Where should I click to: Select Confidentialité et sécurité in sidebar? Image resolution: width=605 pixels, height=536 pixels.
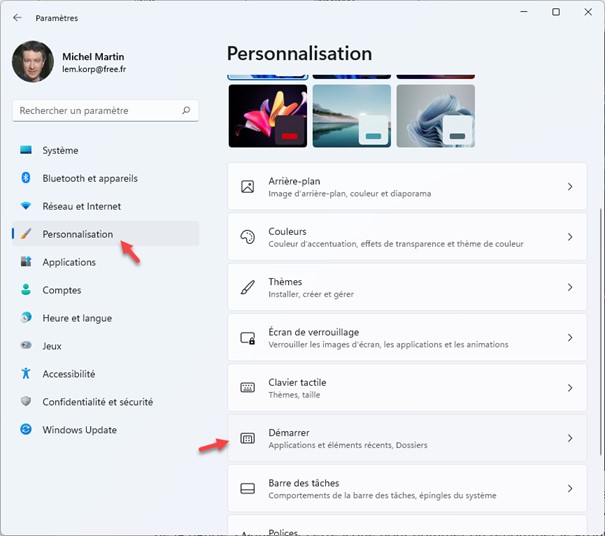point(97,402)
